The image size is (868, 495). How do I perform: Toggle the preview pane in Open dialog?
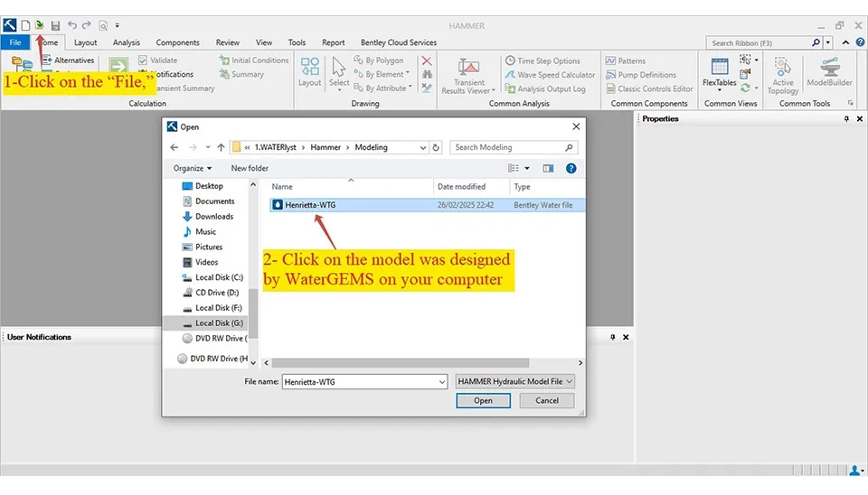click(x=548, y=168)
